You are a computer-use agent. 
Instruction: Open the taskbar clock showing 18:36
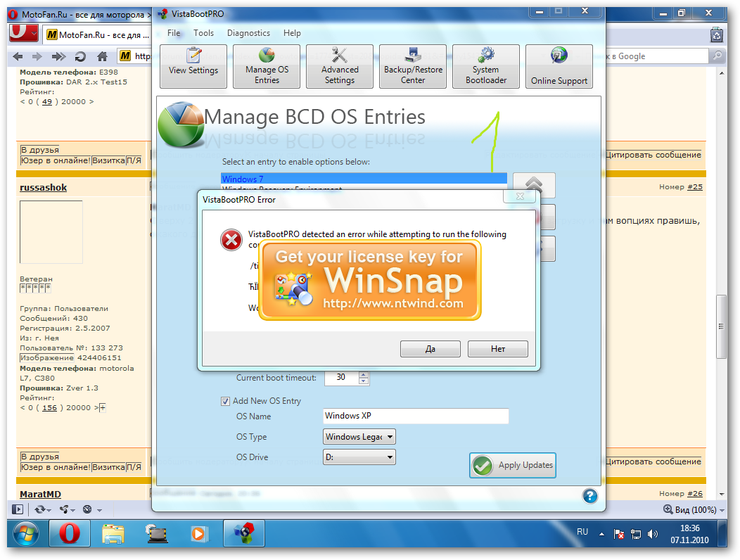[689, 534]
